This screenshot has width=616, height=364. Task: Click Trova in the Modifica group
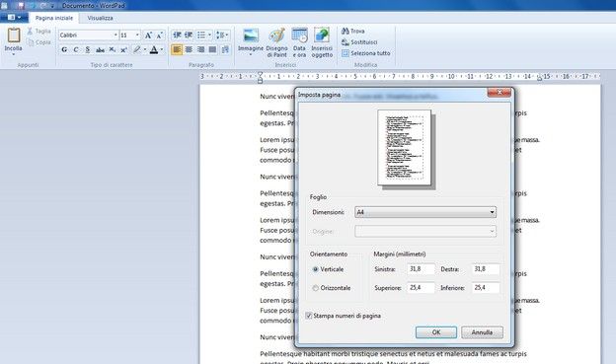point(352,31)
